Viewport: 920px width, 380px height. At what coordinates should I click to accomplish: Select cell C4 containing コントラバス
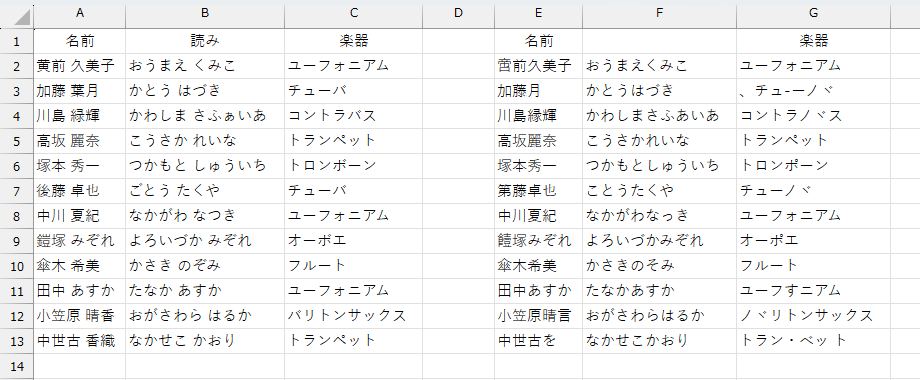354,116
